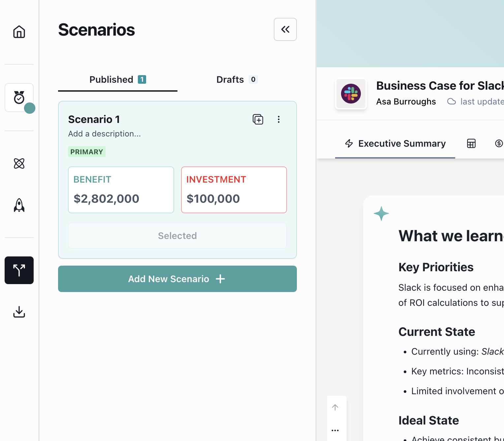Click 'Add a description...' field on Scenario 1
Screen dimensions: 504x441
[x=104, y=133]
